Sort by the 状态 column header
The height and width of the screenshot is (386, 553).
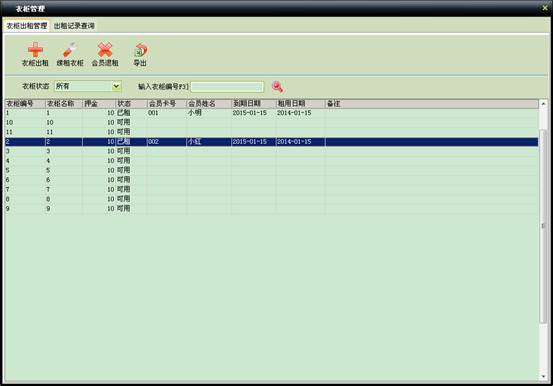(131, 104)
